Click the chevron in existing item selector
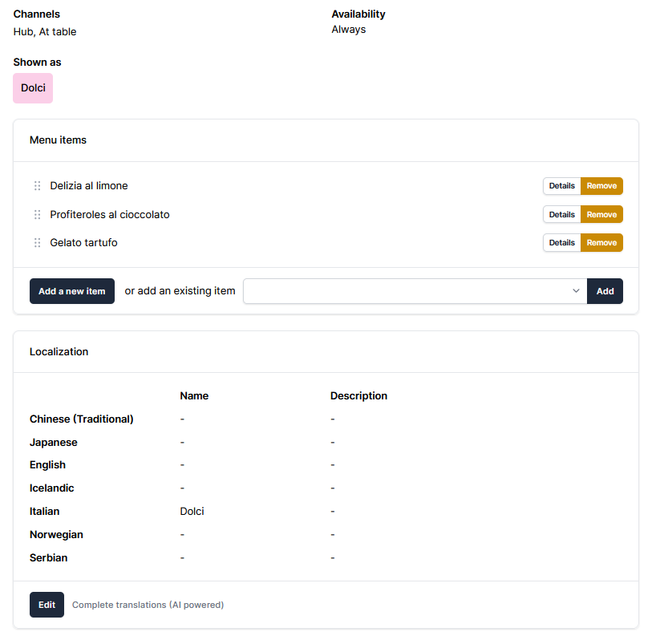The width and height of the screenshot is (660, 644). [576, 291]
